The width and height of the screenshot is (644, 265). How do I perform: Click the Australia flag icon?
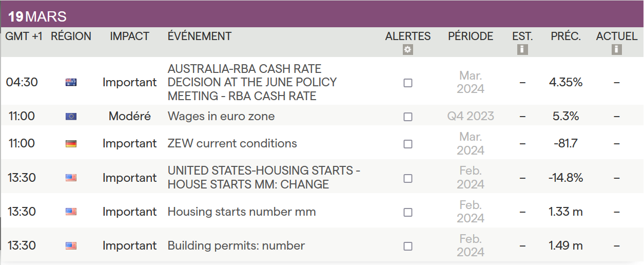71,82
